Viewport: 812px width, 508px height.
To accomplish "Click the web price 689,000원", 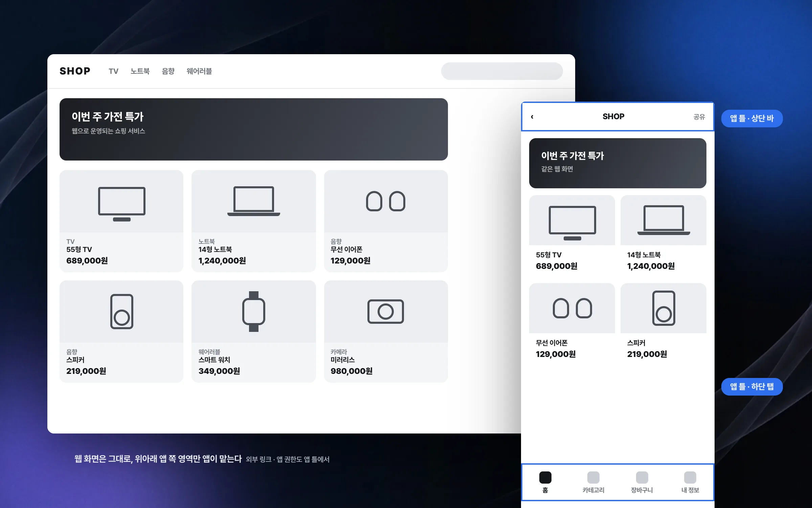I will (87, 261).
